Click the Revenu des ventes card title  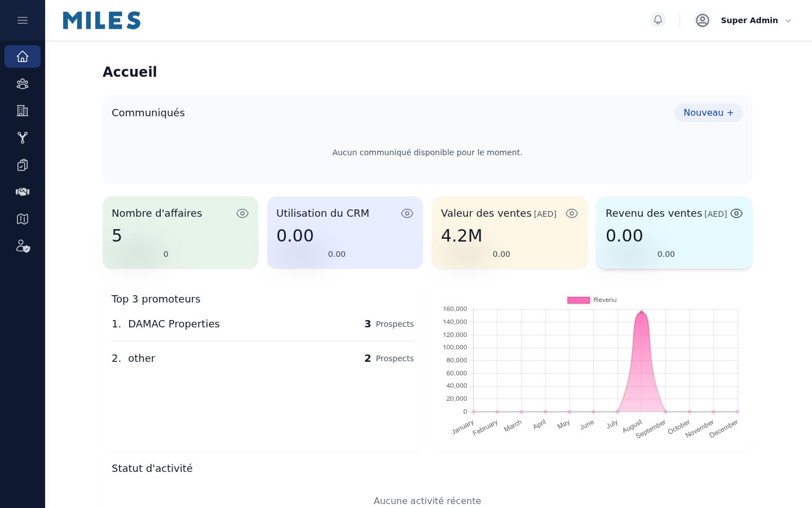pyautogui.click(x=654, y=213)
